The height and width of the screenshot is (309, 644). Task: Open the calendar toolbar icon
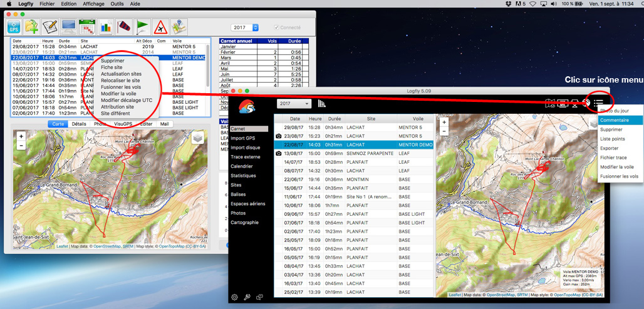point(87,27)
